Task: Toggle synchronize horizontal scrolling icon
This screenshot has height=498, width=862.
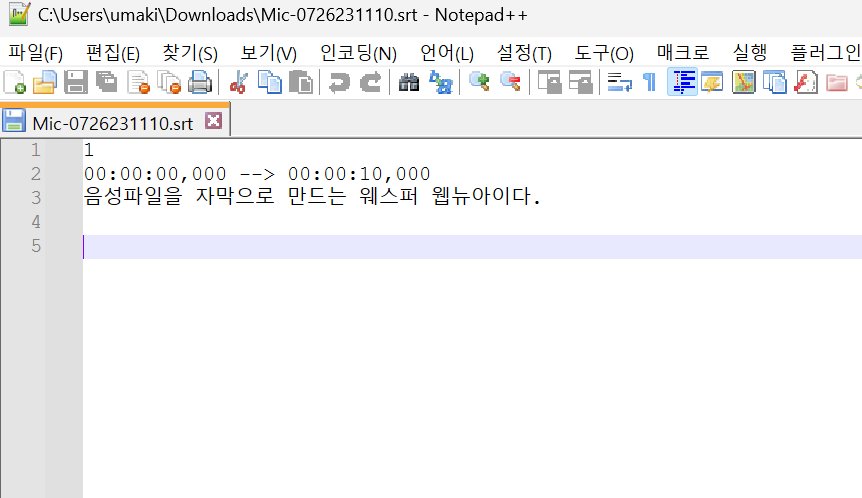Action: (x=581, y=82)
